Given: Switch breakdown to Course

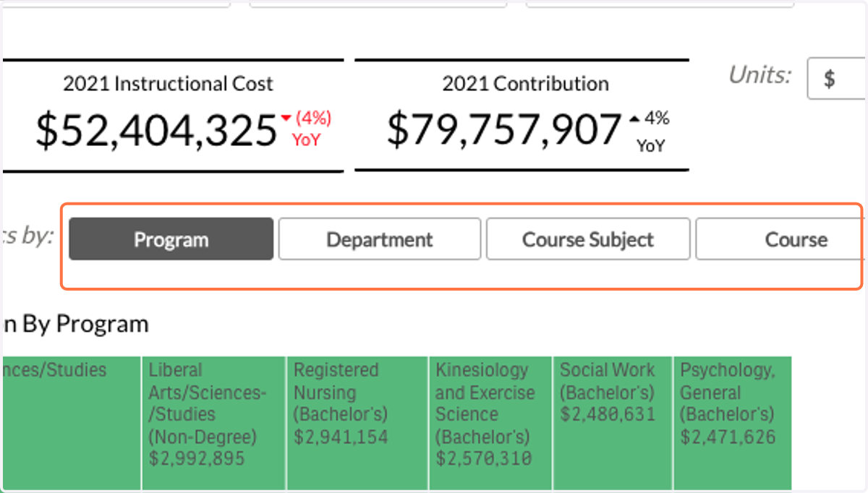Looking at the screenshot, I should [781, 239].
